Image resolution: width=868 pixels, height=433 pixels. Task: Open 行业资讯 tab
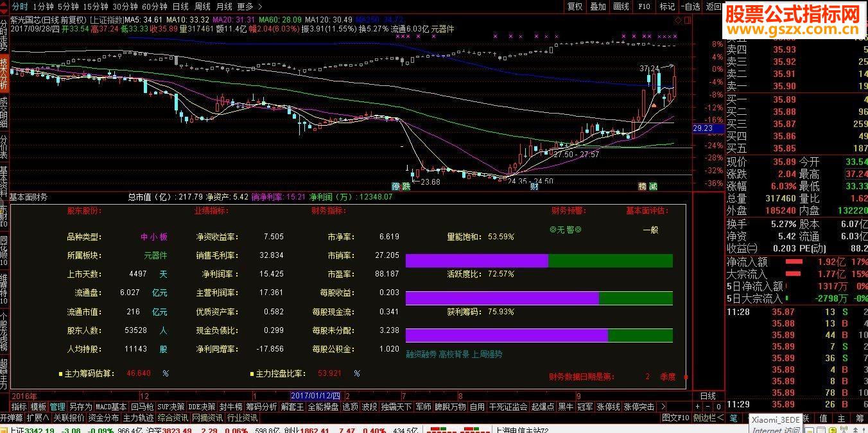[241, 418]
